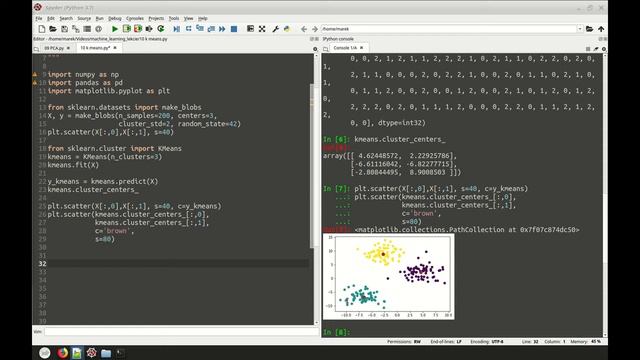This screenshot has width=640, height=360.
Task: Open the File menu
Action: pos(39,18)
